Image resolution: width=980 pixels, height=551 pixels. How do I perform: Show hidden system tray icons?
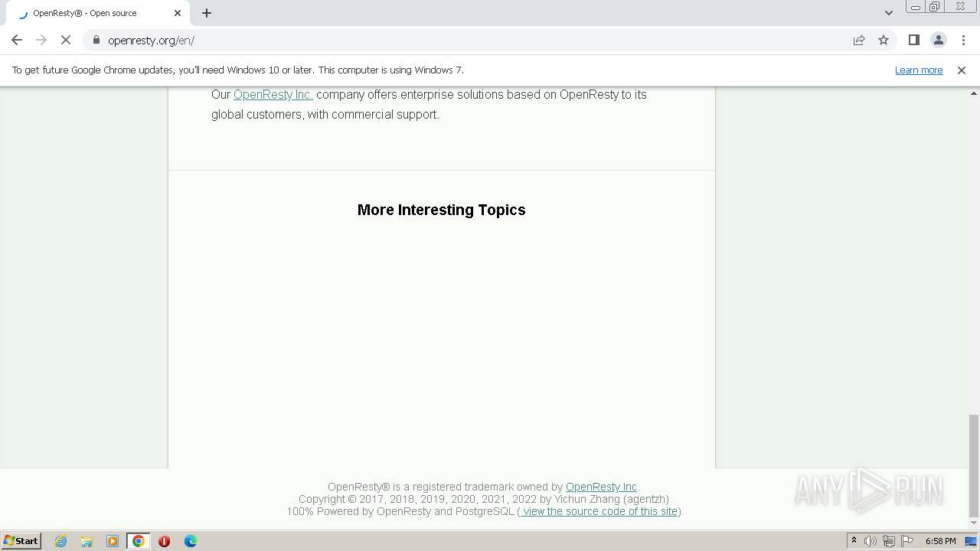[854, 541]
